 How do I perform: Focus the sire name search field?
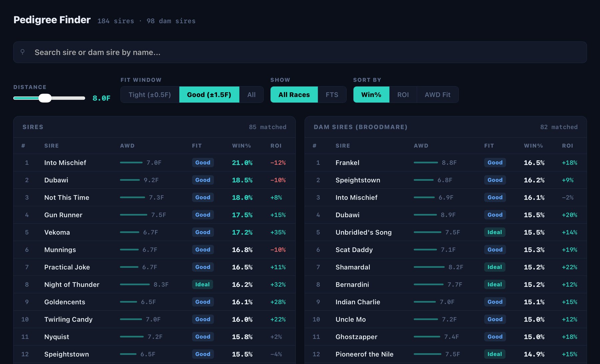pyautogui.click(x=300, y=52)
